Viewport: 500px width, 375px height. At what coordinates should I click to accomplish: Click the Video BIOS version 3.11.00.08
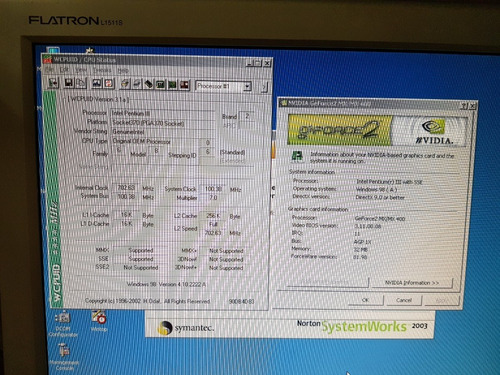(x=367, y=226)
